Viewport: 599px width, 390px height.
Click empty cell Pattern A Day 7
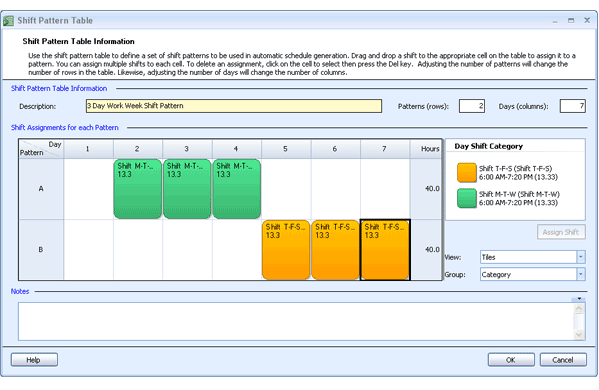[385, 189]
